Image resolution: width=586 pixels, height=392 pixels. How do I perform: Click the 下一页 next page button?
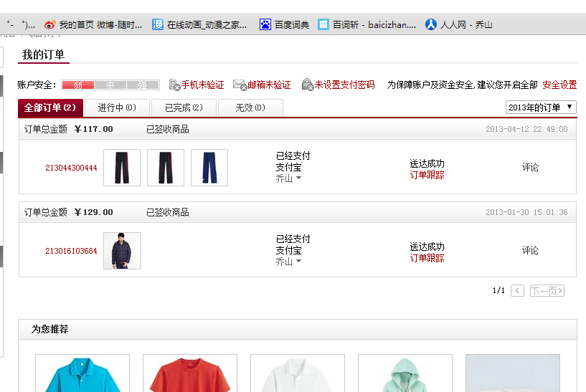(547, 290)
